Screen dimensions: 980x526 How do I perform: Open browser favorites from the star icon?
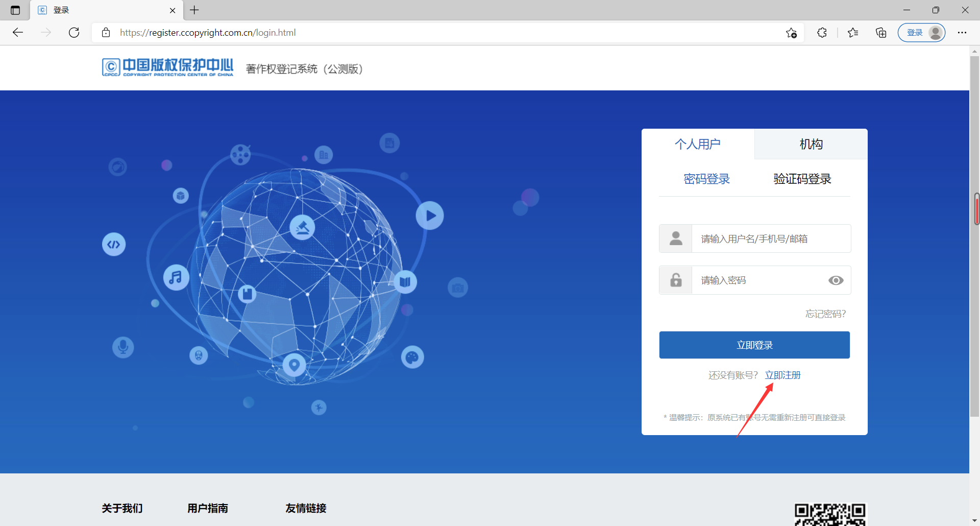852,32
